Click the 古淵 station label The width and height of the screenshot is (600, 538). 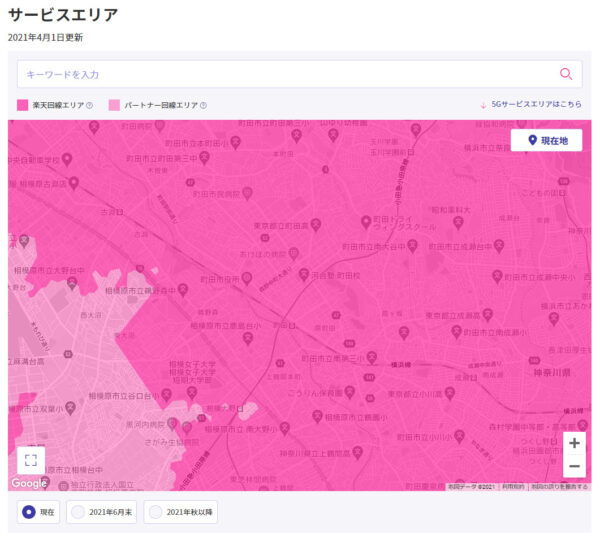pos(111,212)
